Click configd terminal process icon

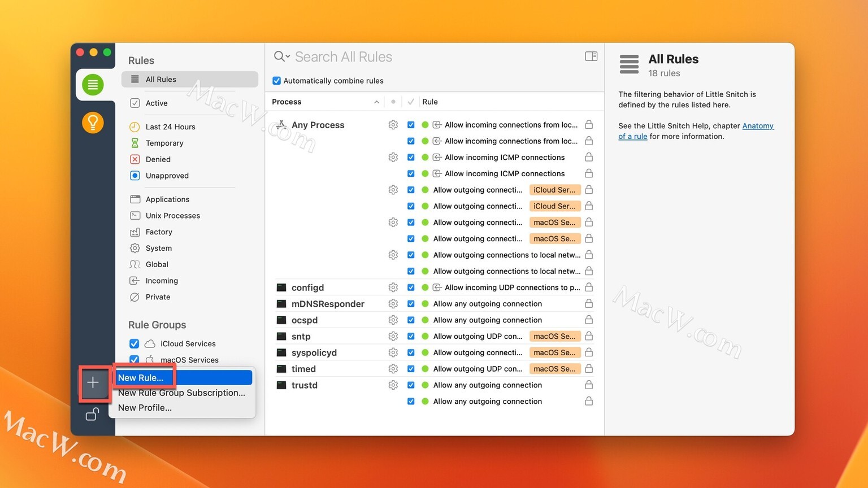tap(281, 287)
